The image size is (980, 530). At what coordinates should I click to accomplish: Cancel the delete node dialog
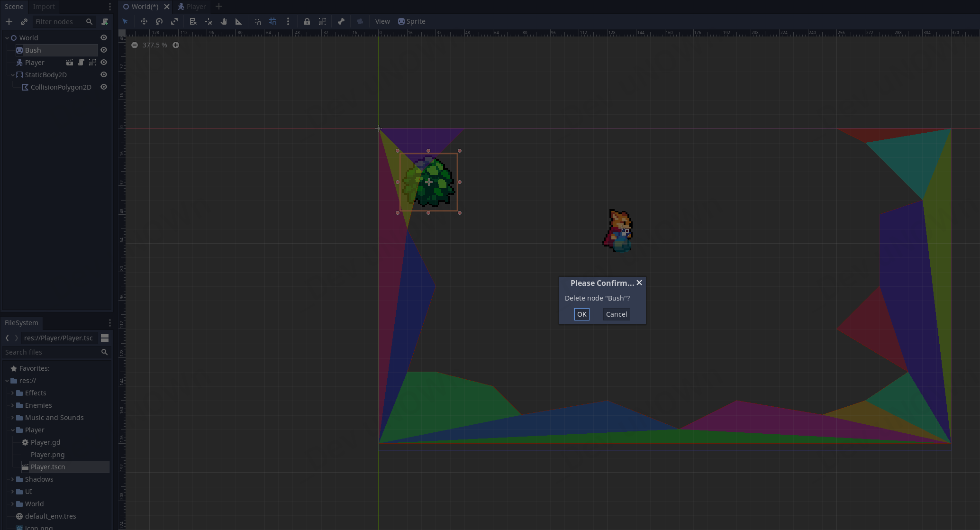pos(616,314)
